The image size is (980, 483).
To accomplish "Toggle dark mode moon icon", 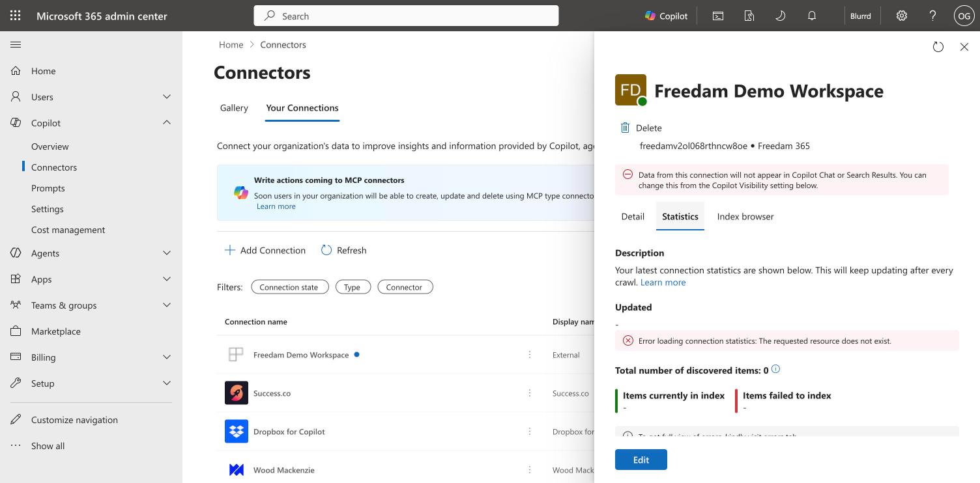I will tap(780, 16).
